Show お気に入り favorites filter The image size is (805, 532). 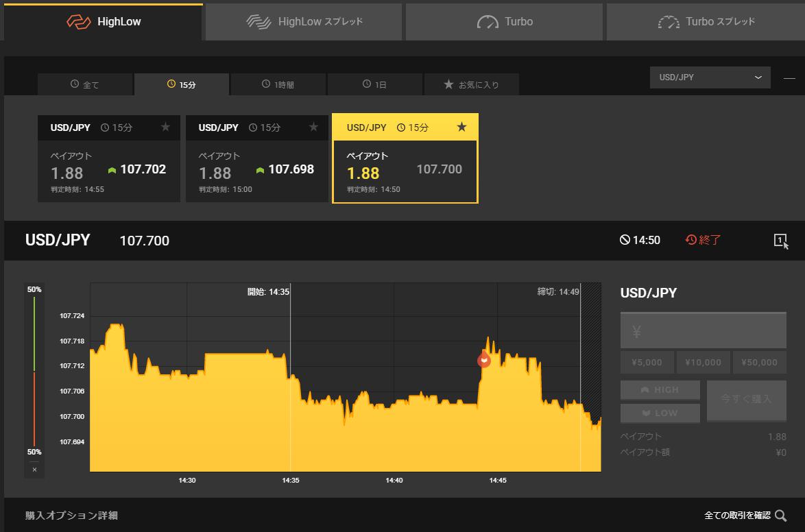(x=471, y=84)
